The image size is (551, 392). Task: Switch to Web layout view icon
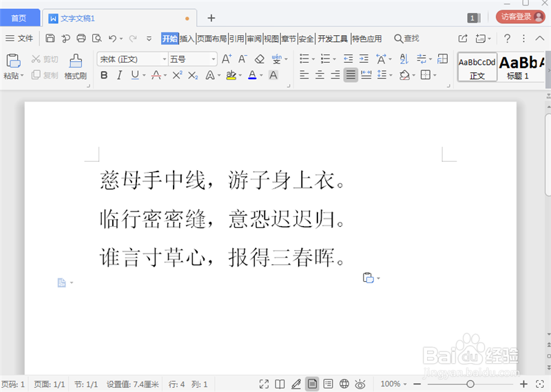(x=344, y=384)
